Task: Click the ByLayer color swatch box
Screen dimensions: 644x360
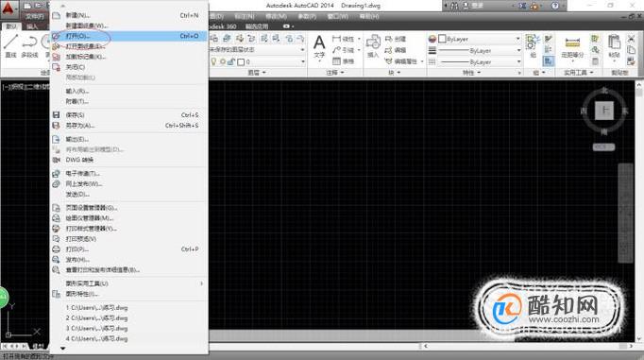Action: tap(442, 39)
